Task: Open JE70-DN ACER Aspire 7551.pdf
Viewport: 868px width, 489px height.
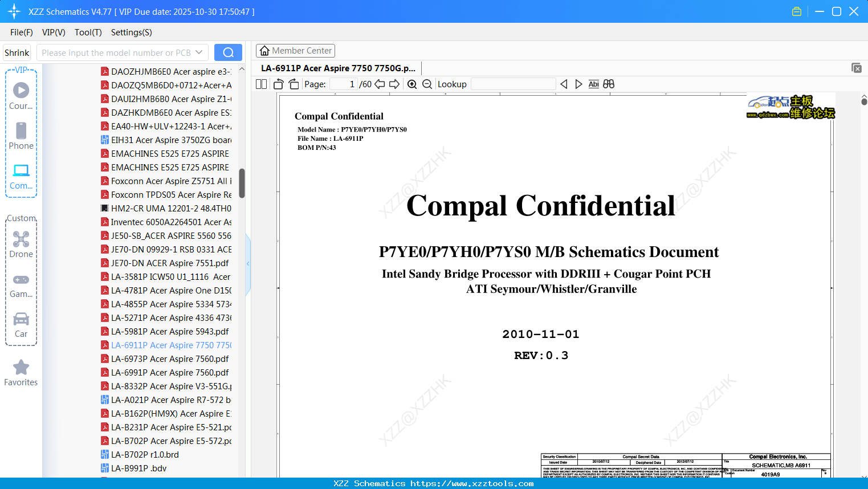Action: (x=170, y=263)
